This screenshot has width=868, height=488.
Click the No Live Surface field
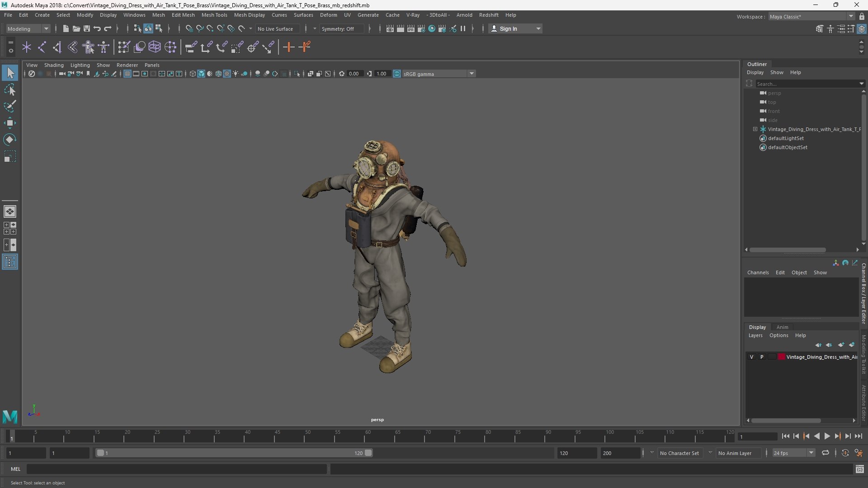click(278, 28)
